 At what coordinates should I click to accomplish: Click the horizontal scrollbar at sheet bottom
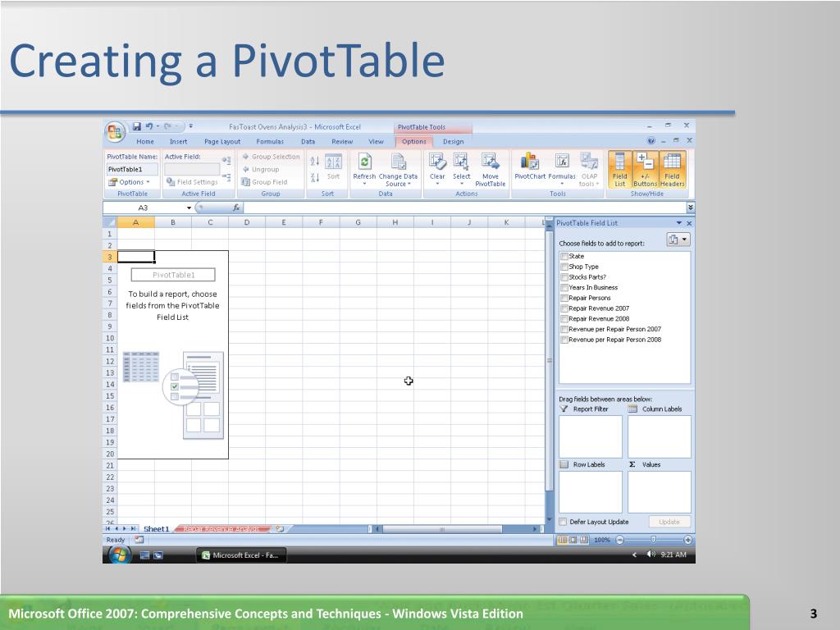point(442,529)
